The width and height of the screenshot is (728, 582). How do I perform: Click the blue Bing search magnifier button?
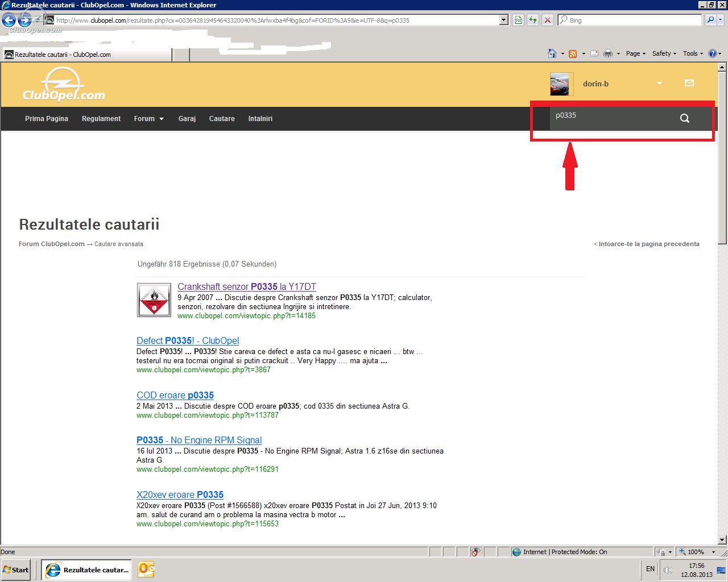tap(710, 20)
